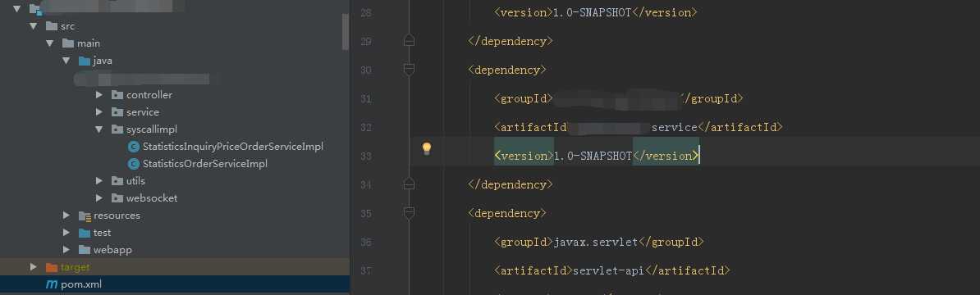The image size is (980, 295).
Task: Click the project tree vertical scrollbar
Action: (x=345, y=31)
